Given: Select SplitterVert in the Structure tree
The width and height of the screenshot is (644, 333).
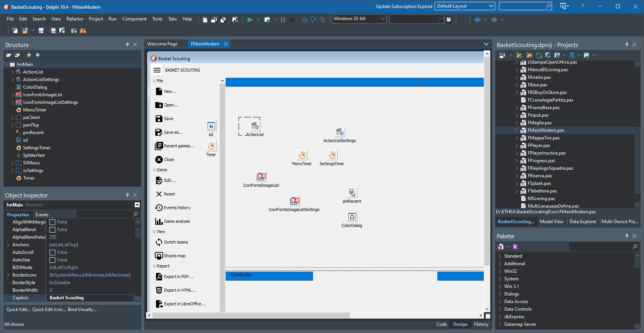Looking at the screenshot, I should (34, 155).
